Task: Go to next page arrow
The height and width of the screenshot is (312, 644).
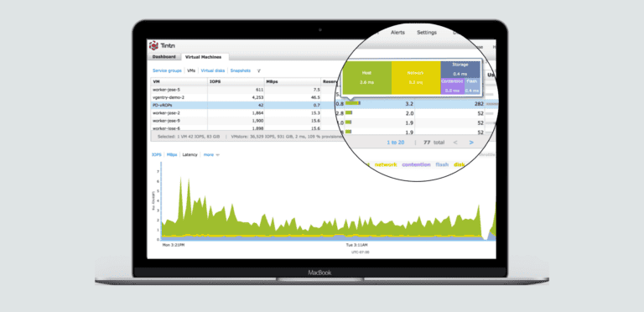Action: (471, 143)
